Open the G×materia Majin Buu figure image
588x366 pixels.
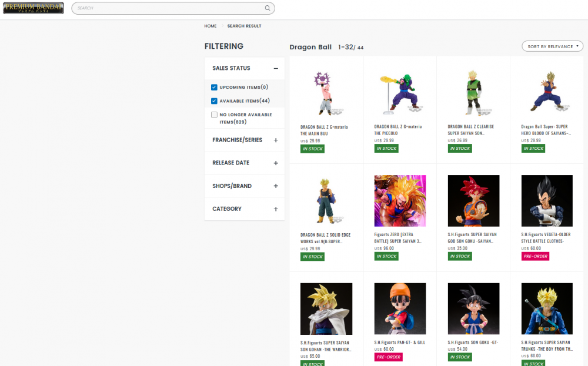click(326, 93)
